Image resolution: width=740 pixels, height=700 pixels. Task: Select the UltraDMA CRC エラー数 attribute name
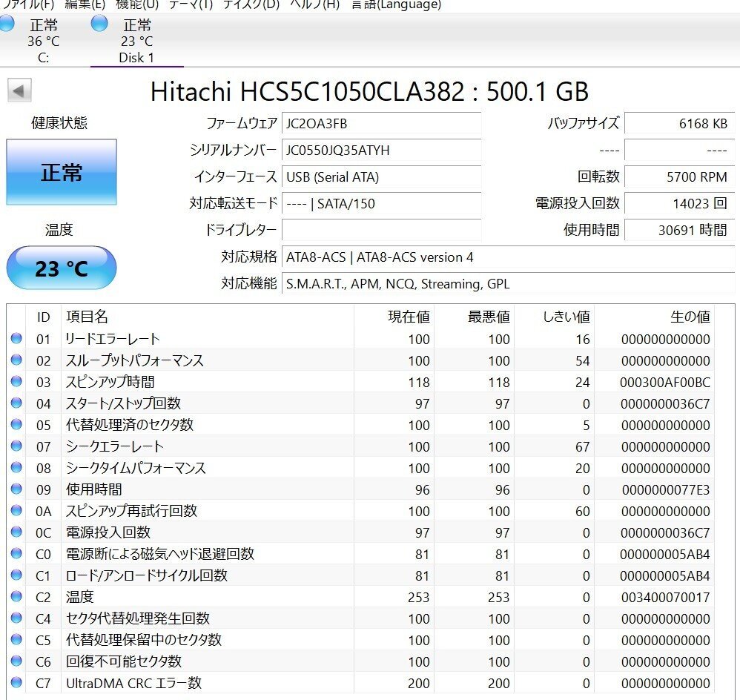134,683
